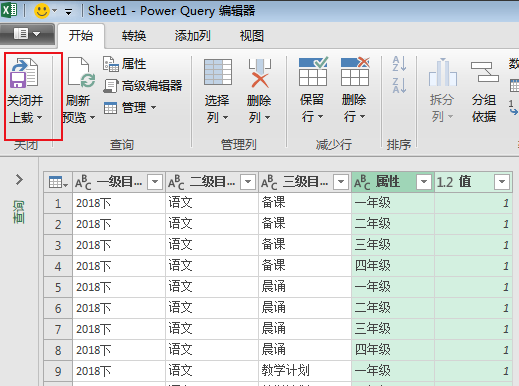Image resolution: width=519 pixels, height=386 pixels.
Task: Click the smiley feedback icon
Action: (42, 11)
